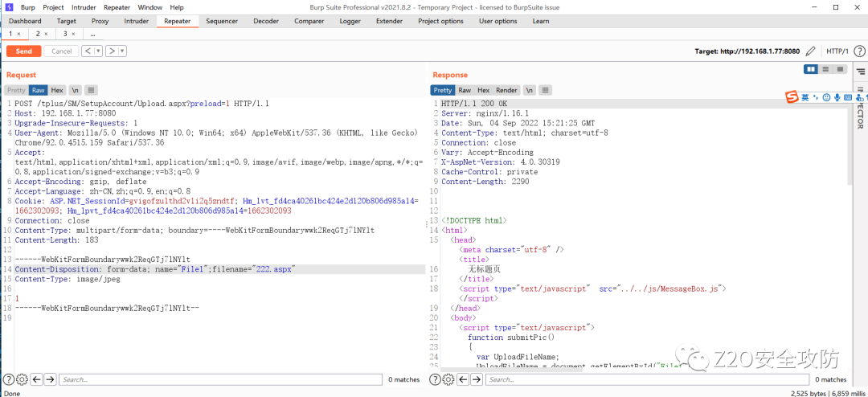Screen dimensions: 868x397
Task: Switch to side-by-side split layout
Action: point(811,69)
